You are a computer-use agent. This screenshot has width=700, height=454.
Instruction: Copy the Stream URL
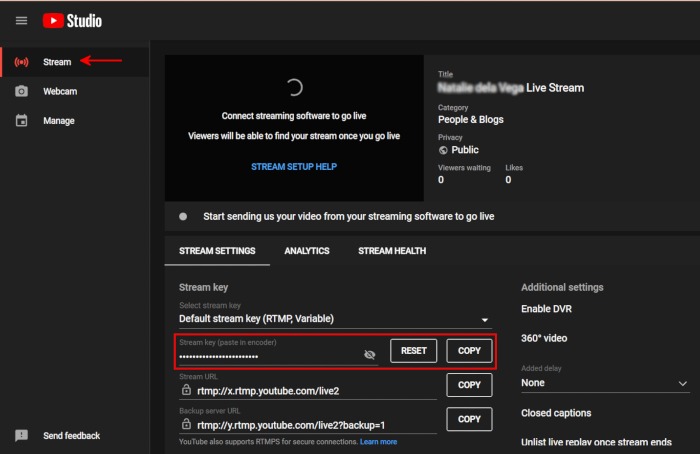469,385
